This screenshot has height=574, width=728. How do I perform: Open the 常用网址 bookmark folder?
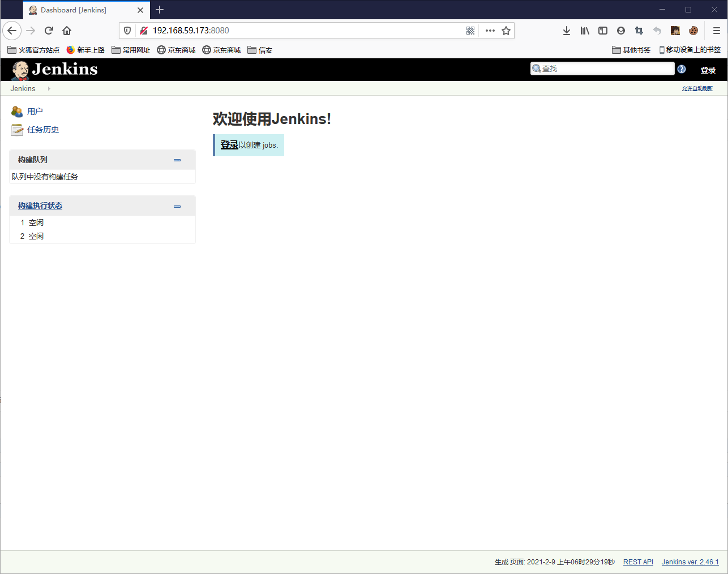[x=131, y=50]
